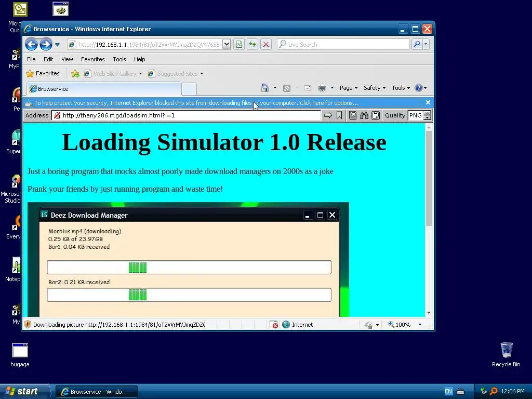The height and width of the screenshot is (399, 532).
Task: Refresh the page with green arrows icon
Action: [x=252, y=45]
